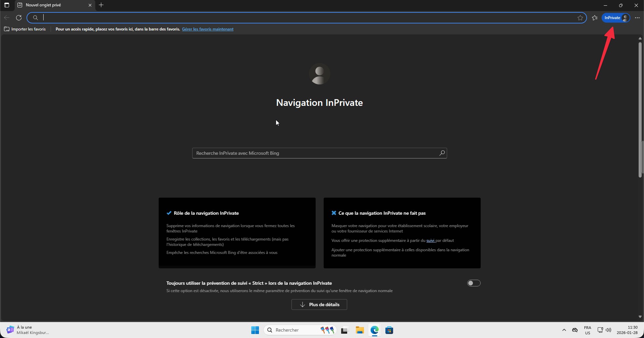Open Gérer les favoris maintenant link

[x=208, y=29]
